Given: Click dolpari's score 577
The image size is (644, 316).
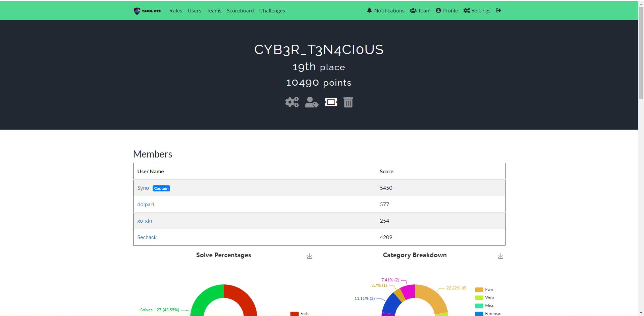Looking at the screenshot, I should pyautogui.click(x=384, y=205).
